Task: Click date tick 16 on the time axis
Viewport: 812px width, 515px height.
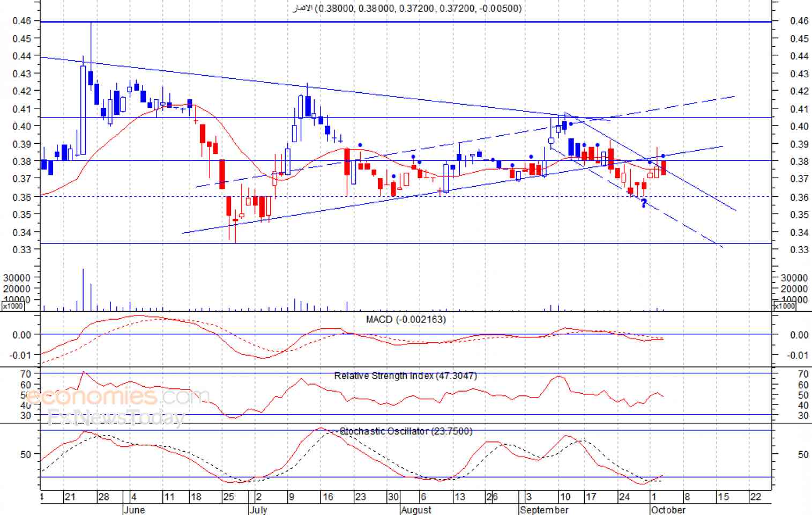Action: (327, 497)
